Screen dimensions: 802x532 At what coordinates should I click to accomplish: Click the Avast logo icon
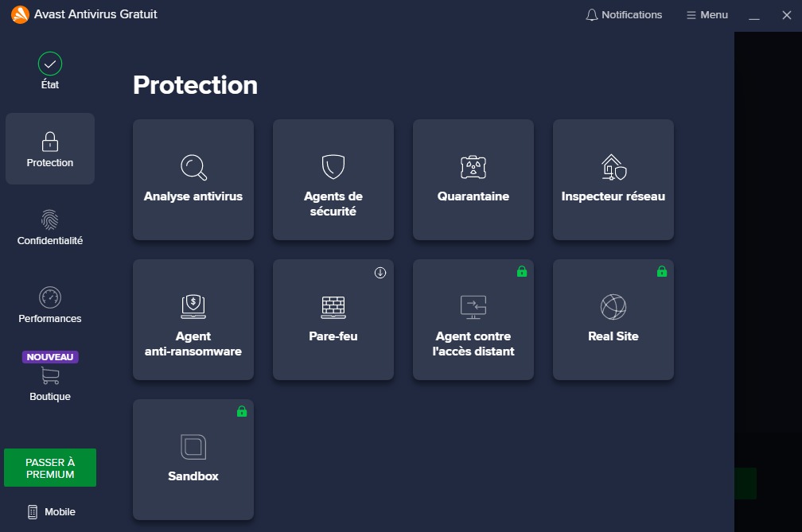(x=20, y=14)
